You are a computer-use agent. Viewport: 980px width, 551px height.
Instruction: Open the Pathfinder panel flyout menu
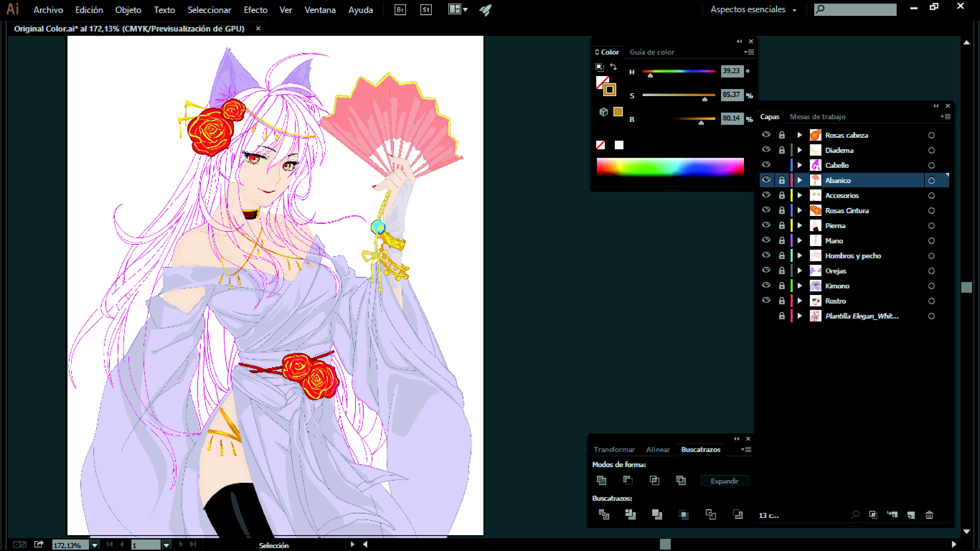(746, 449)
